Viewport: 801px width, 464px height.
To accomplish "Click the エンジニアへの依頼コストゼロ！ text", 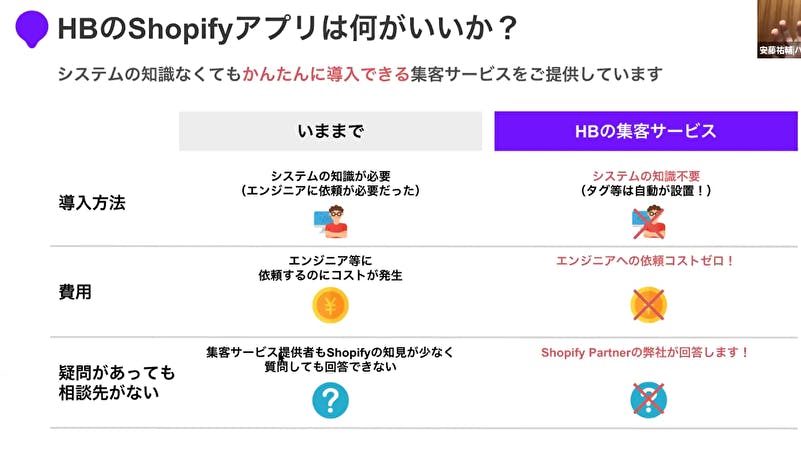I will 646,261.
